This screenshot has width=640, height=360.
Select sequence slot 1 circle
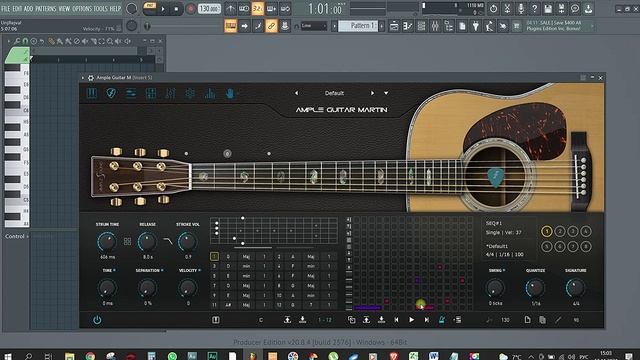coord(547,231)
